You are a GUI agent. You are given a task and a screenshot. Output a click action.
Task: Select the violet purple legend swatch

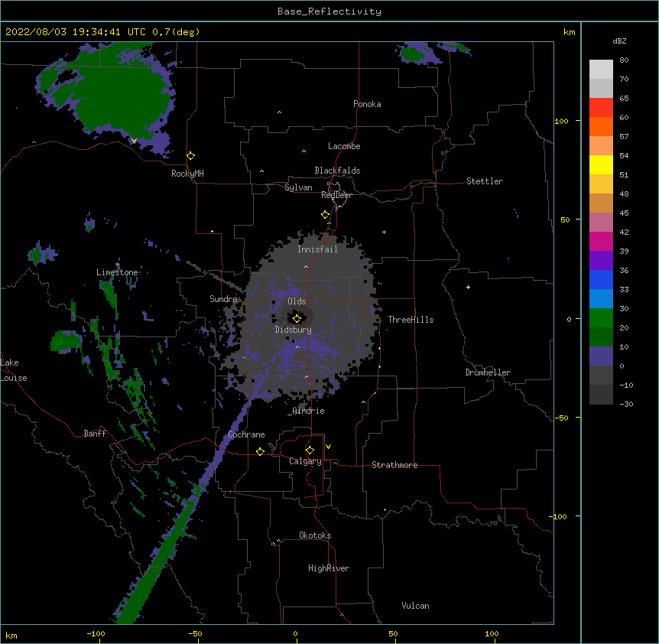click(x=601, y=260)
